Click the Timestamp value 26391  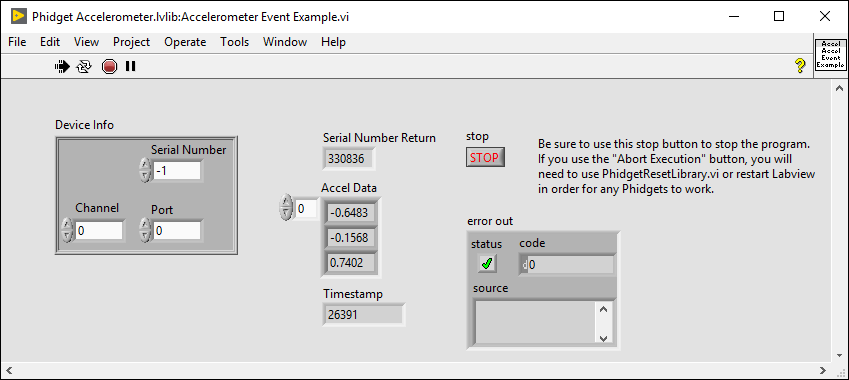(x=363, y=315)
